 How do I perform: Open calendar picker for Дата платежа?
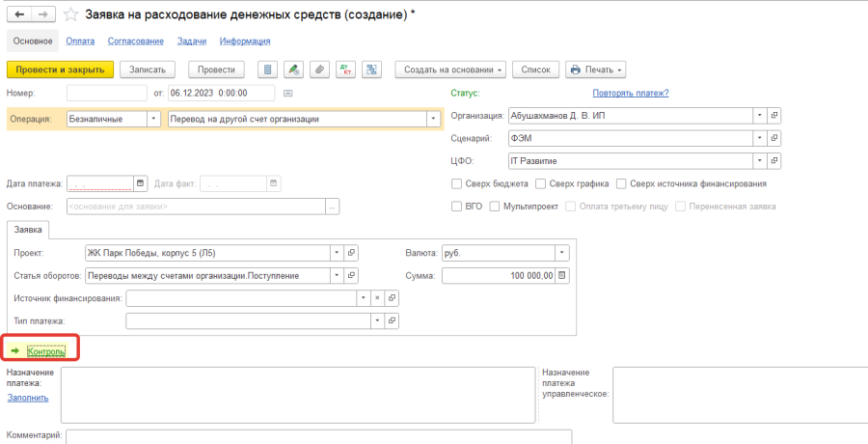point(140,182)
